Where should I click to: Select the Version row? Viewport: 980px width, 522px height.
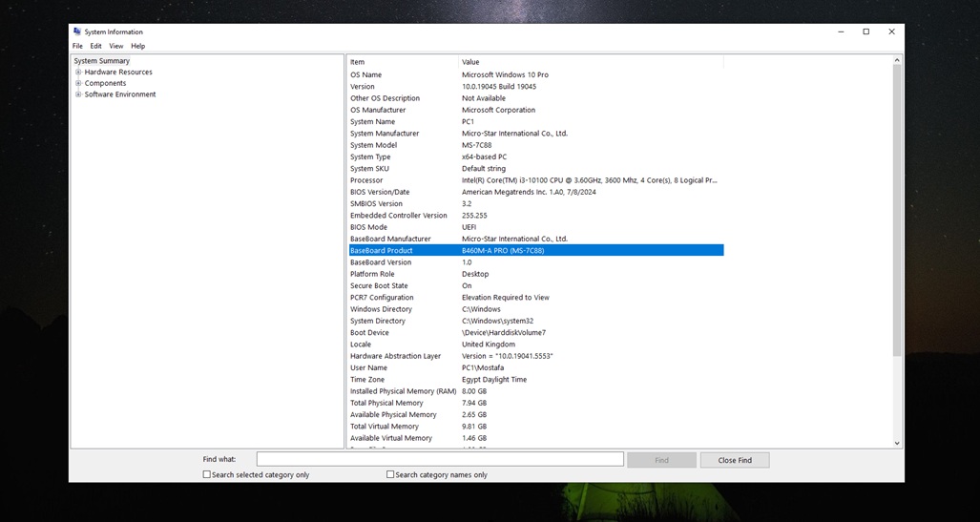pos(536,86)
